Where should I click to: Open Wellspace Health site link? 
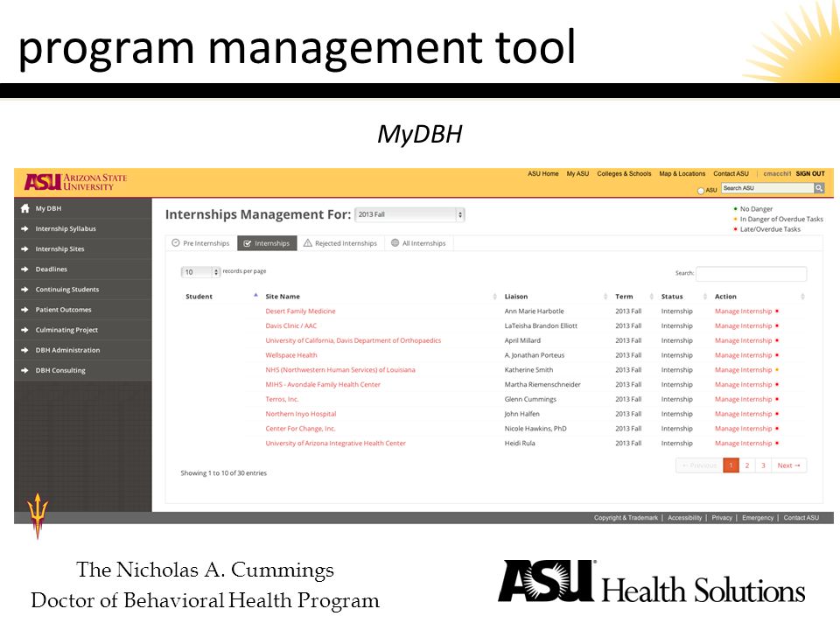click(290, 355)
